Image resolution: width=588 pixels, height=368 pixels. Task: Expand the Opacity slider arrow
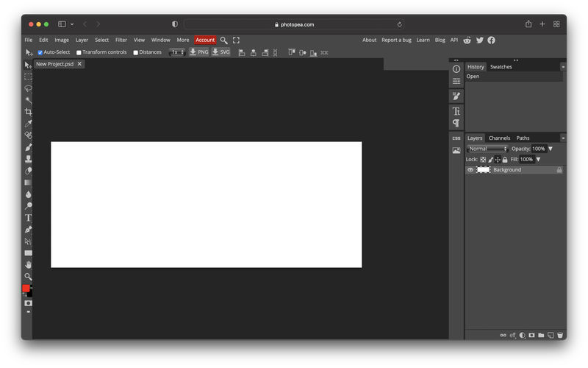551,149
